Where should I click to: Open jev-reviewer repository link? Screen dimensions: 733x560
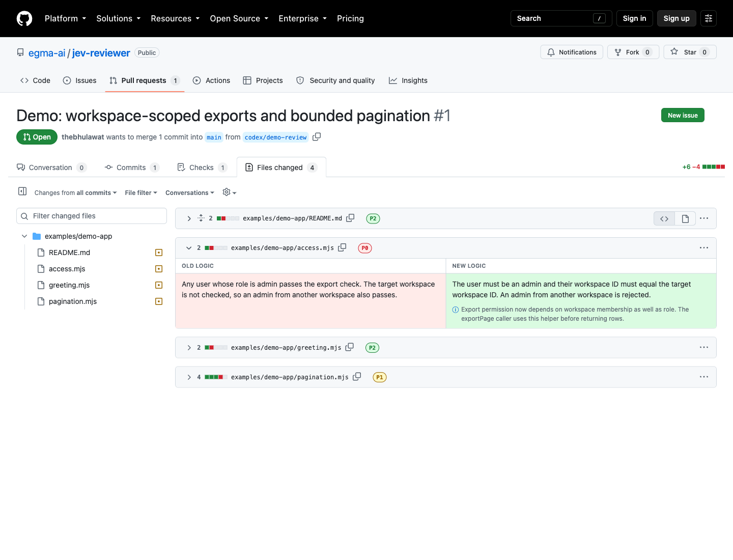point(101,53)
